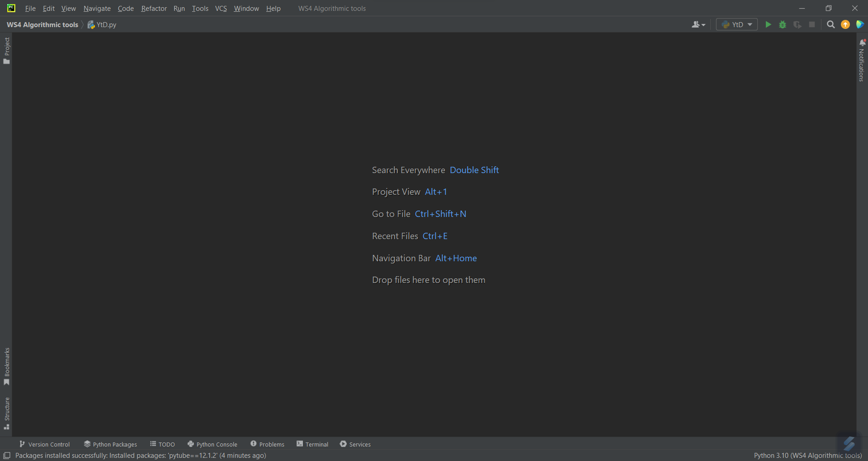868x461 pixels.
Task: Open the JetBrains Toolbox colorful icon
Action: point(860,24)
